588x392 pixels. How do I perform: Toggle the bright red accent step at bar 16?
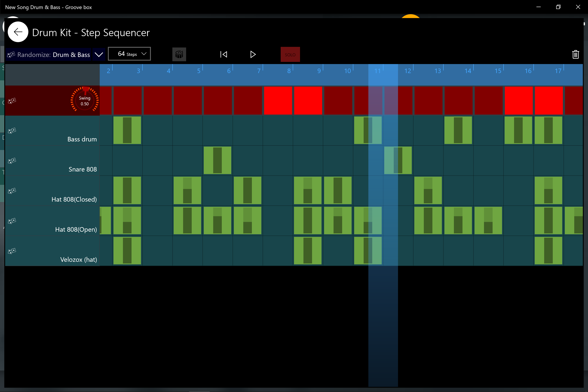point(519,101)
